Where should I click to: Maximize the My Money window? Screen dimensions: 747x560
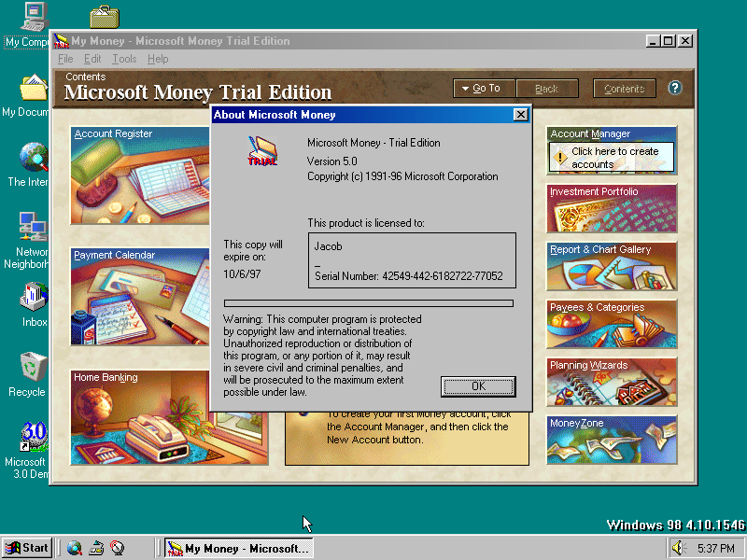[669, 41]
